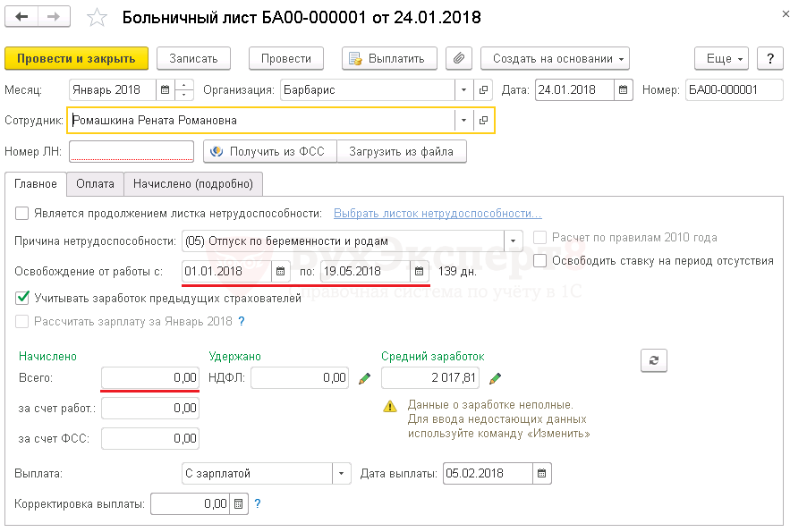Click into за счет работ. amount field
Screen dimensions: 790x532
tap(150, 409)
